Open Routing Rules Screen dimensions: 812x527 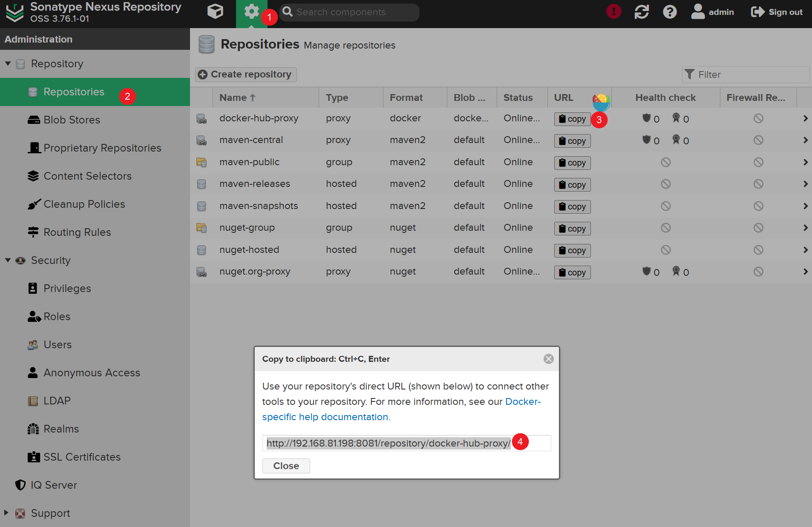point(95,232)
